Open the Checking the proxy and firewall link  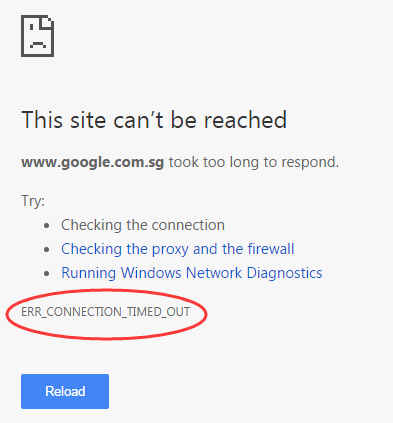(x=178, y=249)
